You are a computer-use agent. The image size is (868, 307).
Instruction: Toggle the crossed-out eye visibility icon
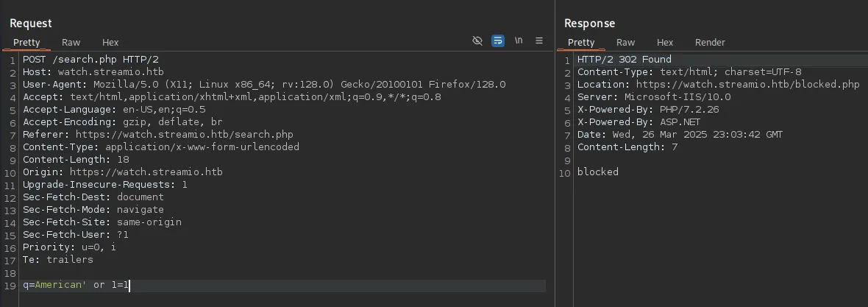pyautogui.click(x=477, y=41)
